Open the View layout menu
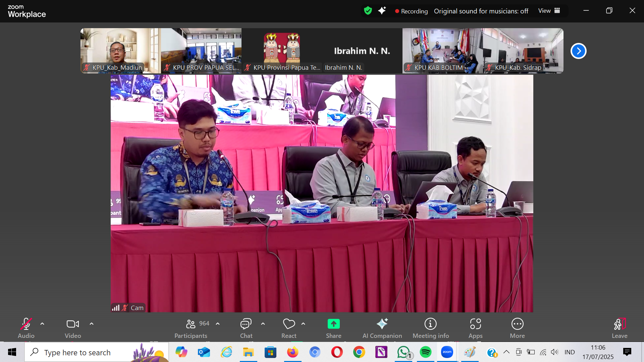The height and width of the screenshot is (362, 644). [549, 11]
